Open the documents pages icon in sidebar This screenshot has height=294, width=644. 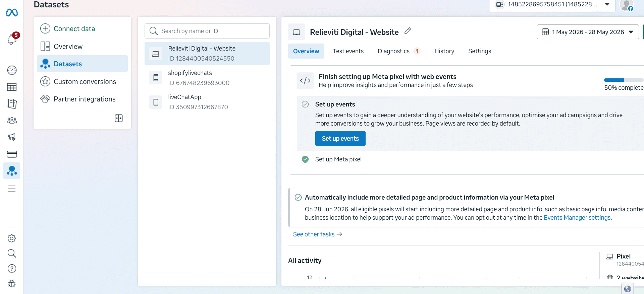tap(12, 103)
